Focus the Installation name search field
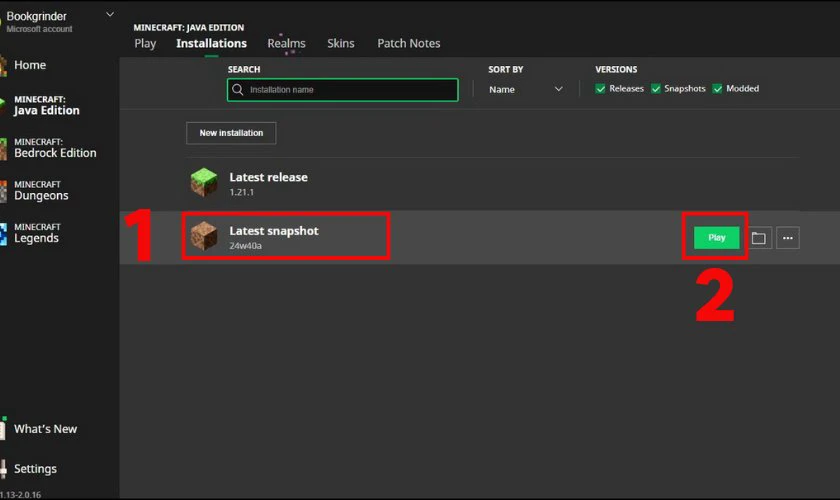 point(343,89)
